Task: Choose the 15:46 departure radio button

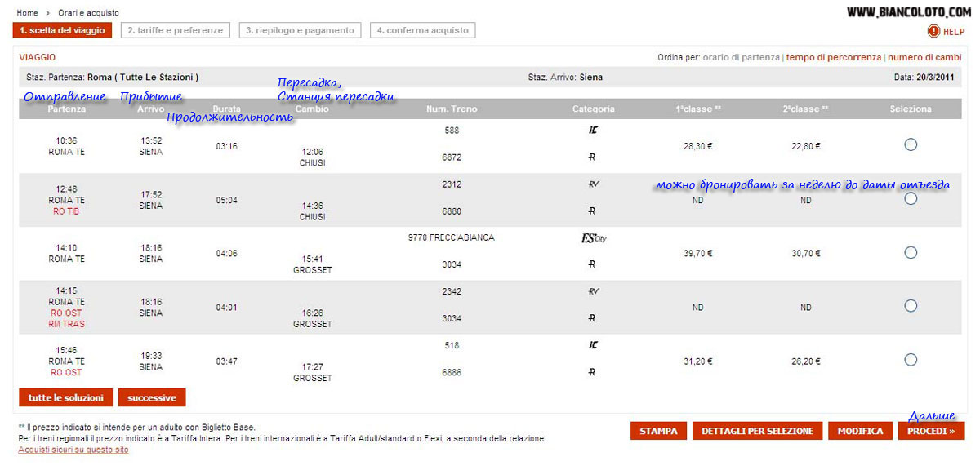Action: 911,359
